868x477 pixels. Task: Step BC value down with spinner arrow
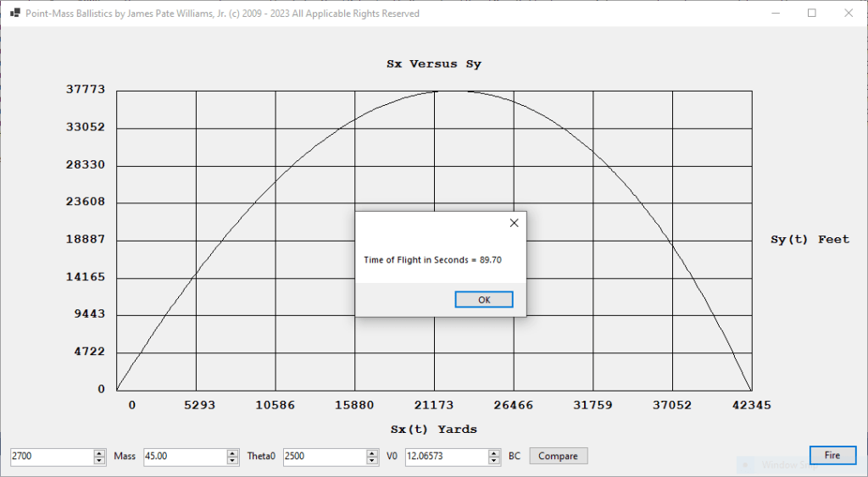tap(494, 460)
